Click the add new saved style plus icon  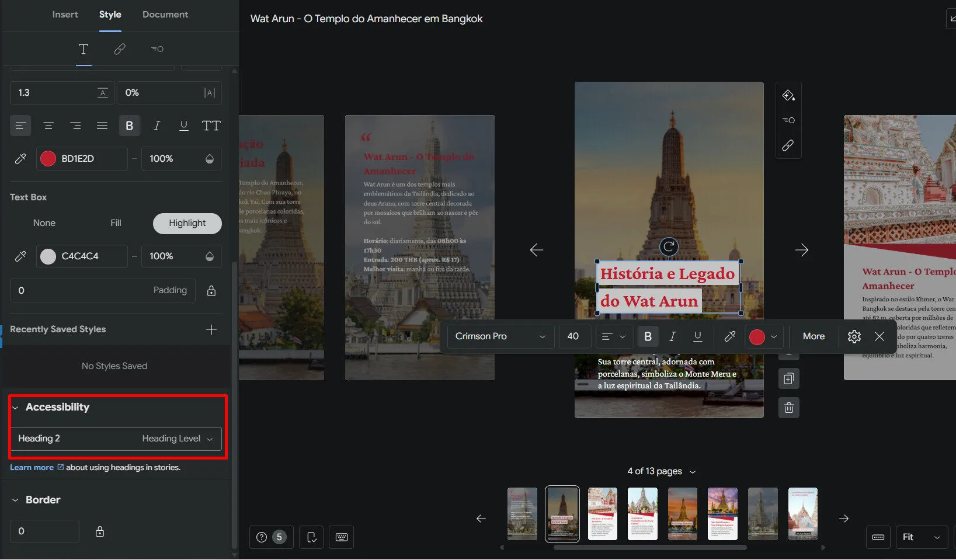click(x=211, y=329)
